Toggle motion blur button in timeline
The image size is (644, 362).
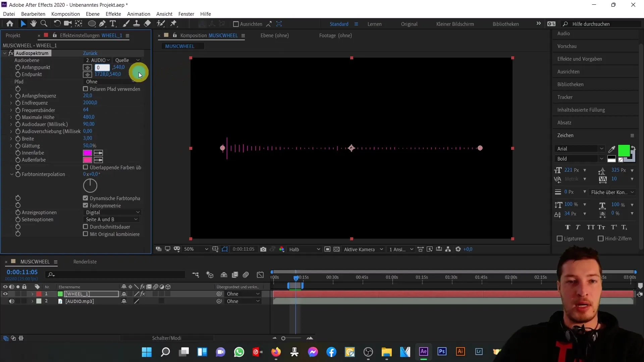(x=246, y=275)
